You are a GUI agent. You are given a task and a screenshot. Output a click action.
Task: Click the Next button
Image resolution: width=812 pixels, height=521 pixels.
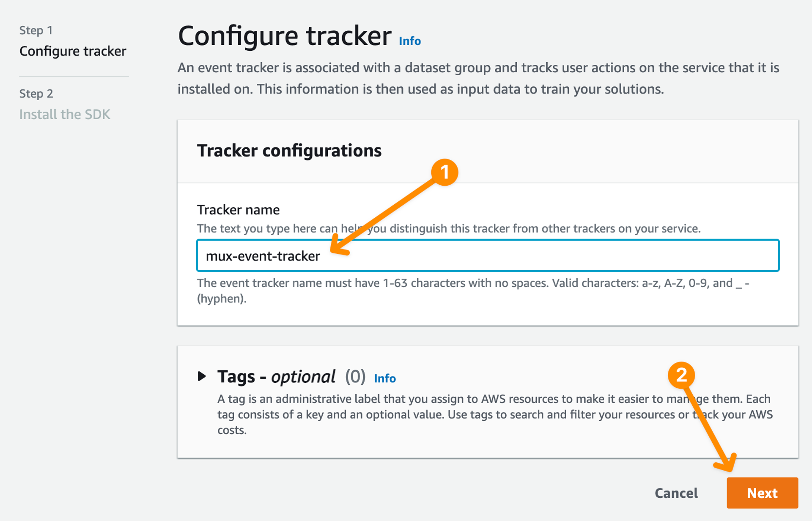point(762,493)
